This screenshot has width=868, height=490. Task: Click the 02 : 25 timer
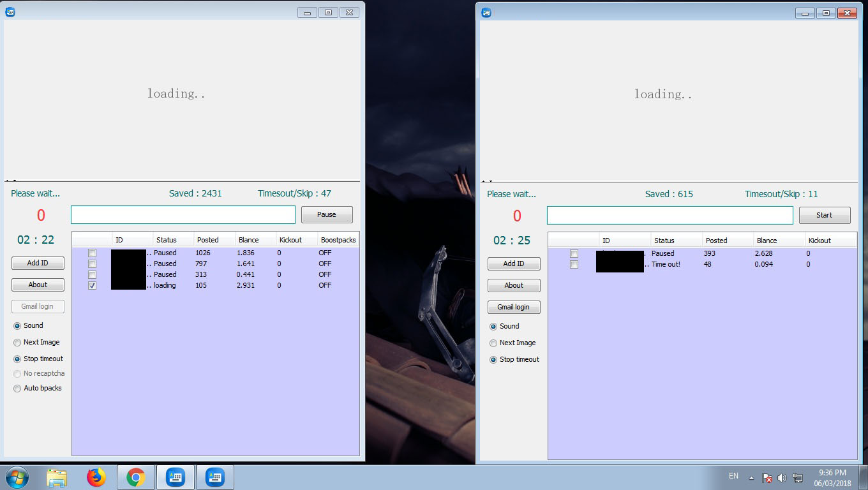512,241
